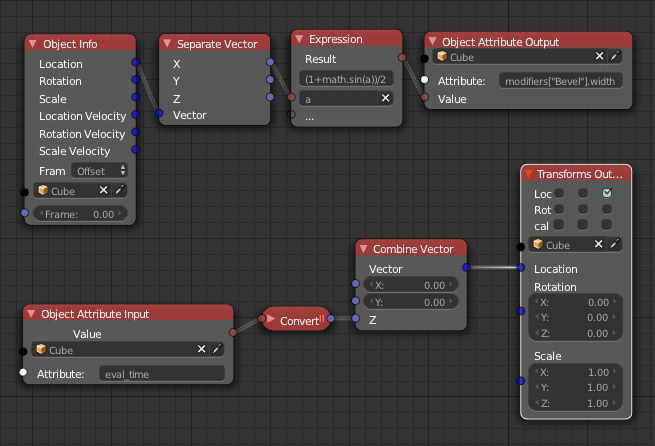
Task: Collapse the Object Attribute Output node
Action: (x=433, y=41)
